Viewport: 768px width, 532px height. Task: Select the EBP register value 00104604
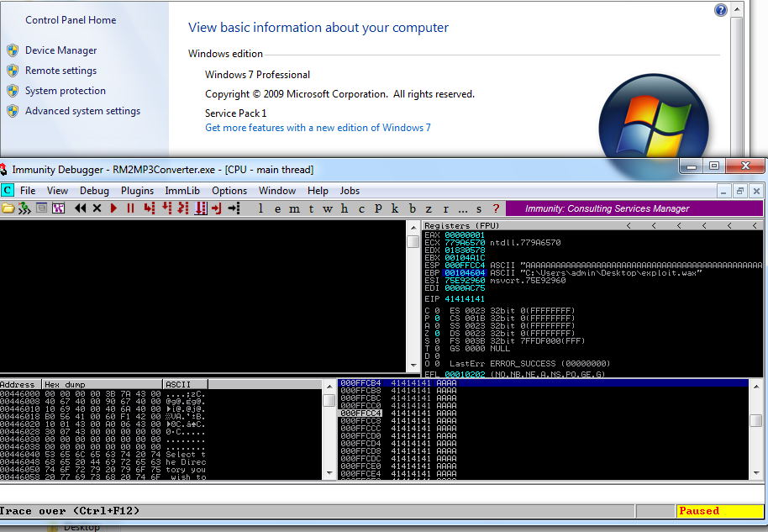click(465, 273)
